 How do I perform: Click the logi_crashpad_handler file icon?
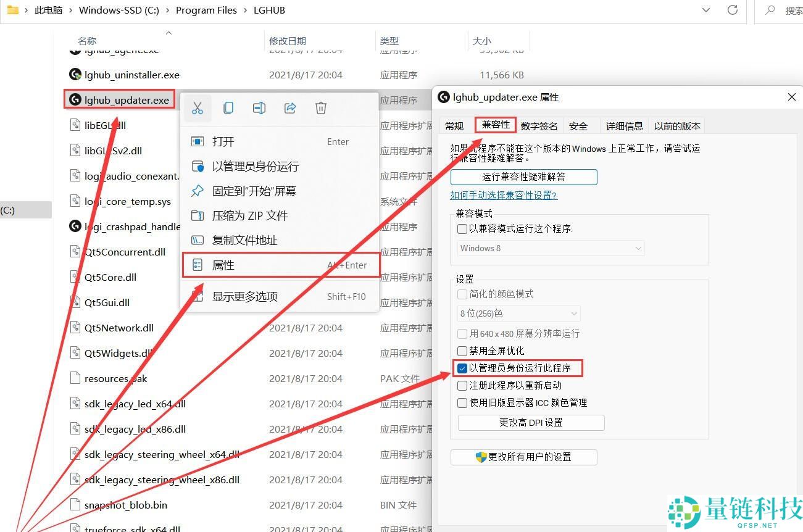(75, 227)
